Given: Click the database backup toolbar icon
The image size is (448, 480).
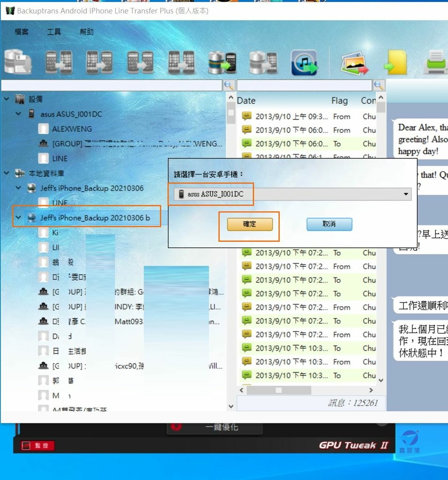Looking at the screenshot, I should click(18, 61).
